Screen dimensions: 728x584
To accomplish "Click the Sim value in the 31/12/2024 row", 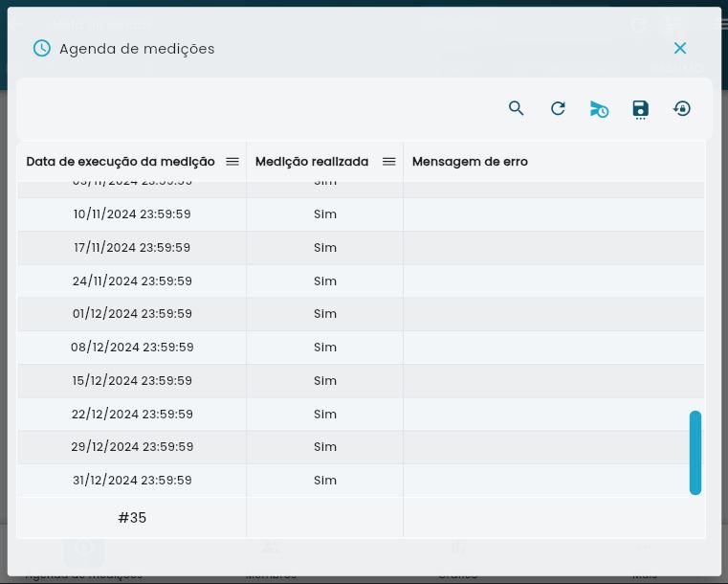I will point(325,481).
